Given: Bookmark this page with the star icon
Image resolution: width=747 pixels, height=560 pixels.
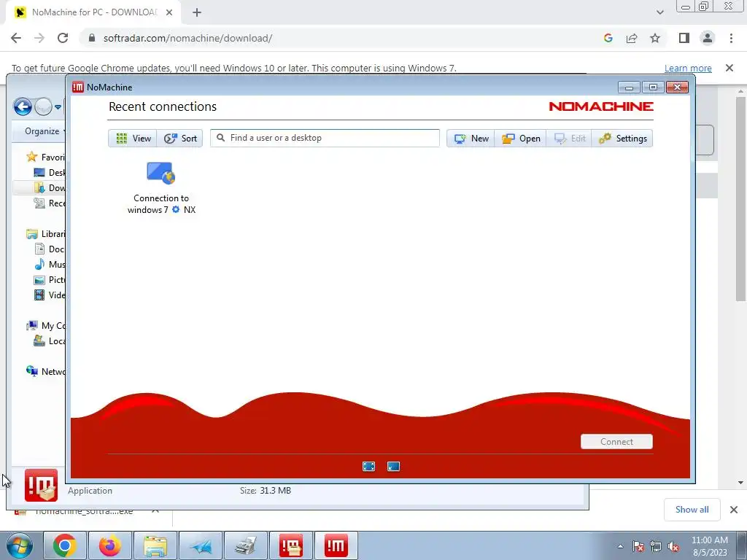Looking at the screenshot, I should point(655,38).
